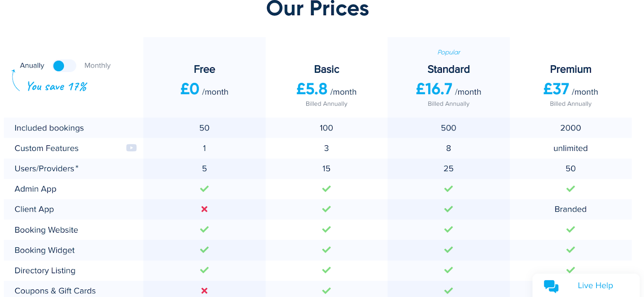This screenshot has width=644, height=297.
Task: Click the Branded entry under Premium
Action: 570,209
